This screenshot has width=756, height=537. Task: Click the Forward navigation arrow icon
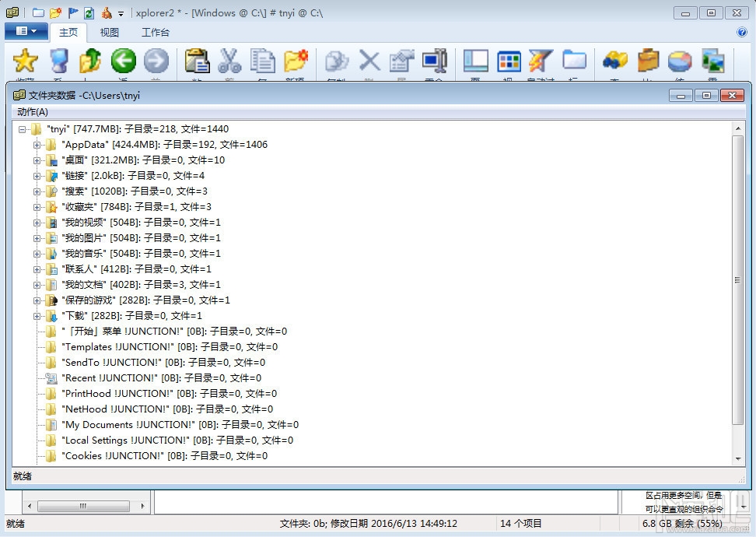[x=156, y=61]
